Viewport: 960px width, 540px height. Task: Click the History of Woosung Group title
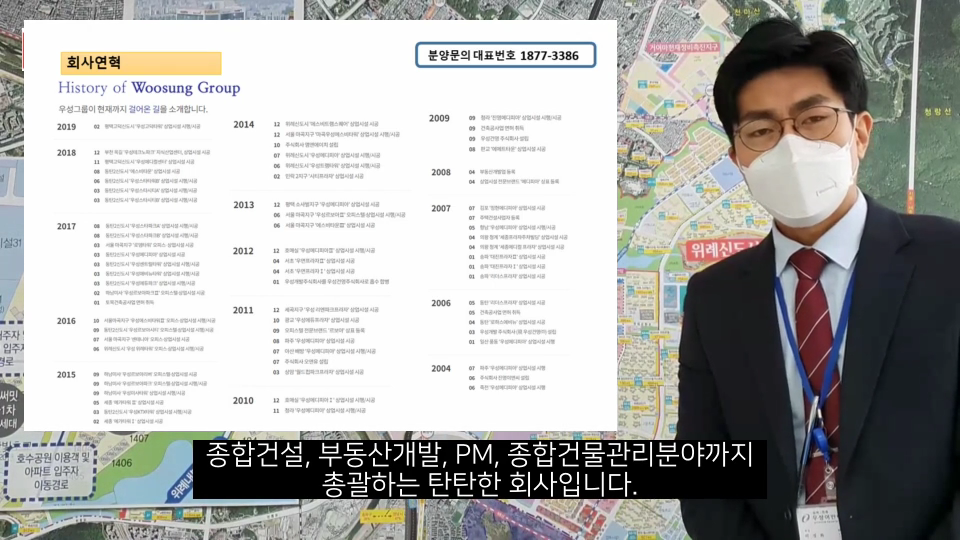tap(149, 88)
